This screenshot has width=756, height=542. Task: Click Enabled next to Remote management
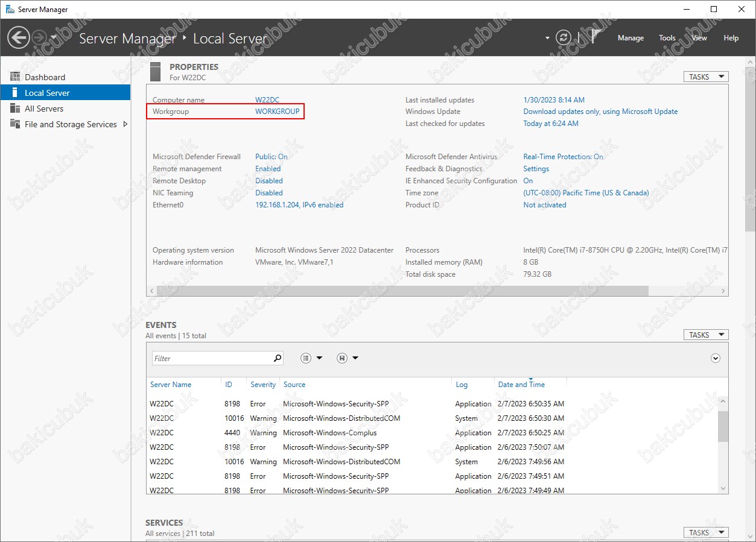coord(268,169)
